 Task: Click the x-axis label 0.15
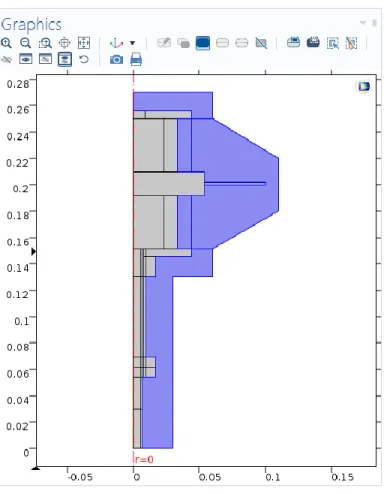coord(342,477)
